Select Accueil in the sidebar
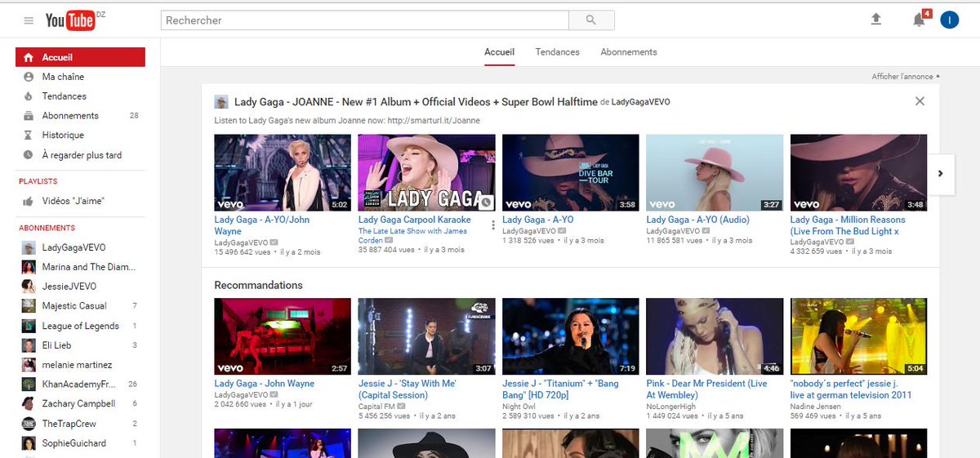 (x=80, y=57)
